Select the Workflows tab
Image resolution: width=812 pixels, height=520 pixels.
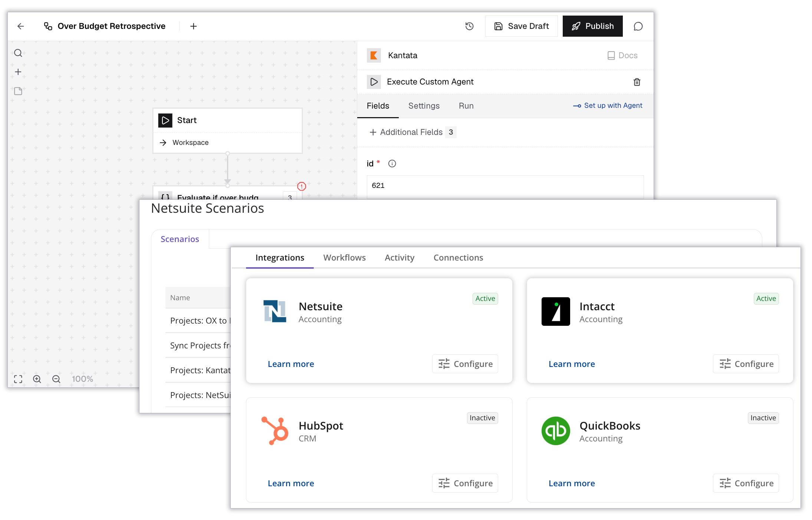(345, 258)
